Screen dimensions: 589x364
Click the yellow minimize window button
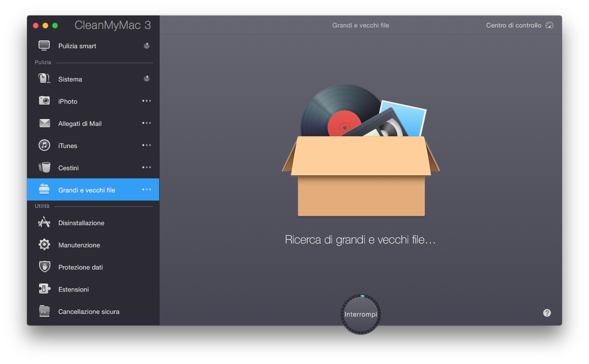click(45, 25)
